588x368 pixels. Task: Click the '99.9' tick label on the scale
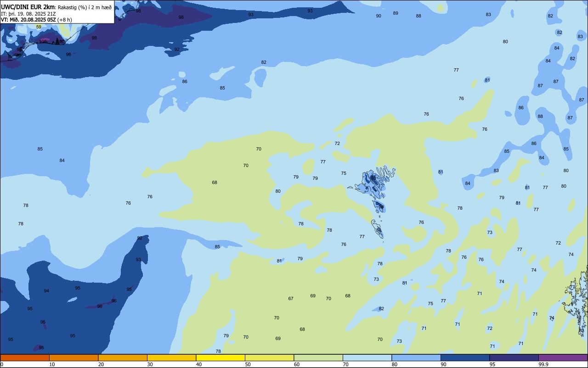pos(543,364)
